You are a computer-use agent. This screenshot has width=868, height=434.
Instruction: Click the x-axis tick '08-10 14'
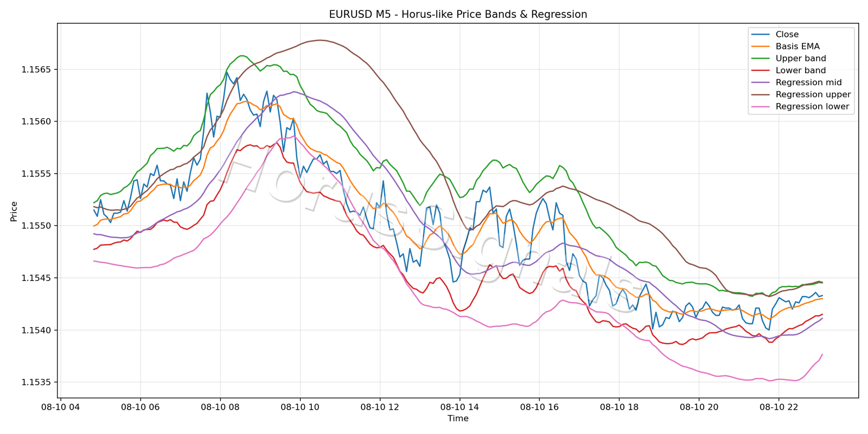[x=459, y=407]
